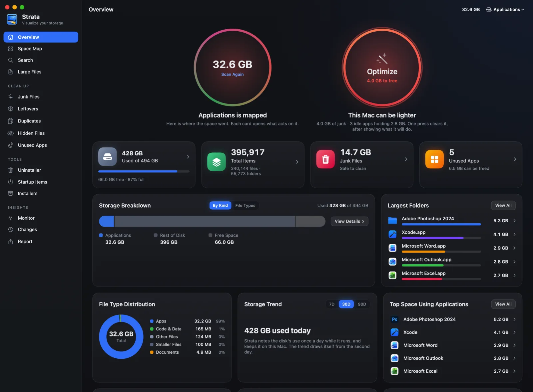Click the Photoshop Ps icon in Top Applications
The image size is (533, 392).
pyautogui.click(x=394, y=319)
